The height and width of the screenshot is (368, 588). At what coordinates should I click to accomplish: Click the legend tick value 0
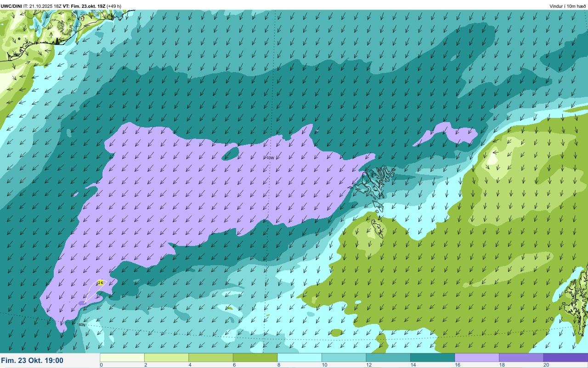101,365
